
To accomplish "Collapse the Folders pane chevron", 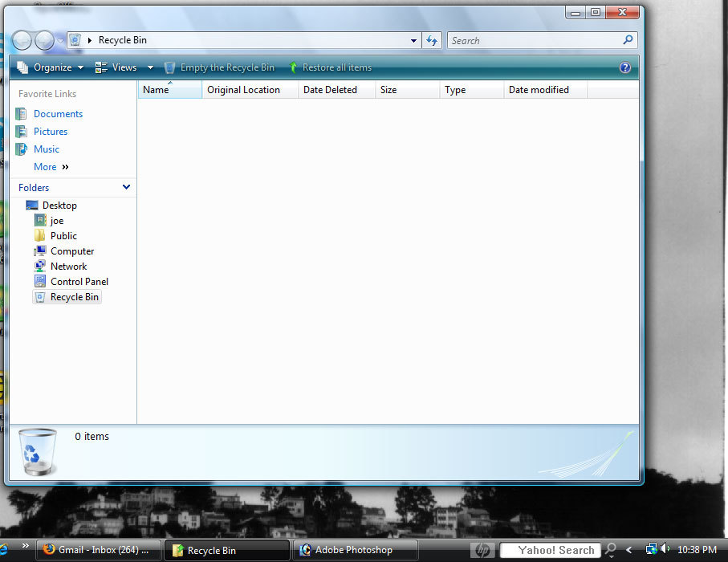I will pos(126,187).
